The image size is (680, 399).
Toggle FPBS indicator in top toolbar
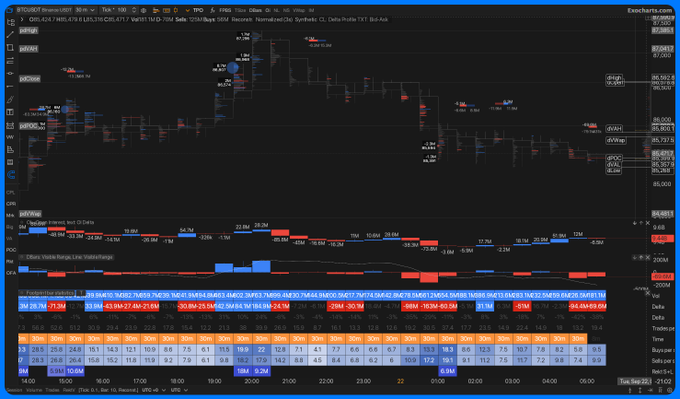(225, 10)
